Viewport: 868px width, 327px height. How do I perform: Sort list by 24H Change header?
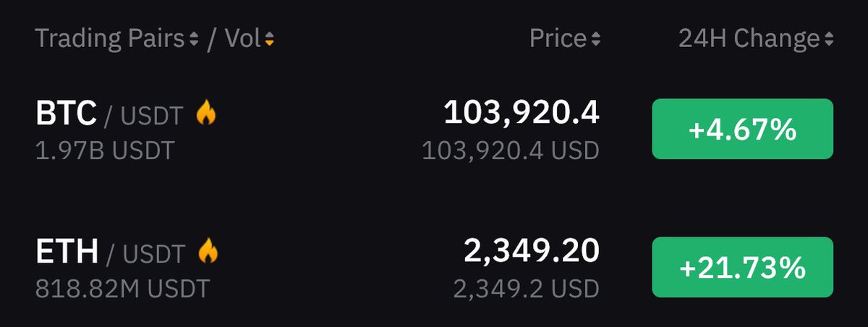(x=749, y=39)
